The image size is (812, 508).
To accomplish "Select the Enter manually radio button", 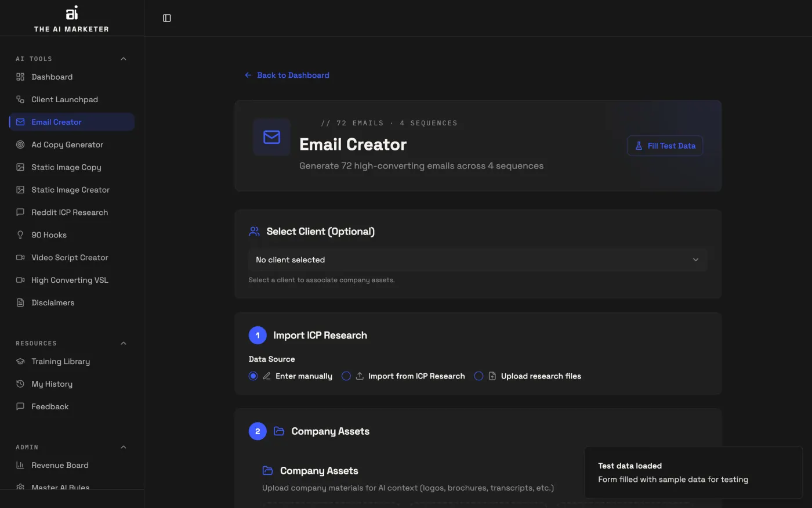I will (x=253, y=376).
